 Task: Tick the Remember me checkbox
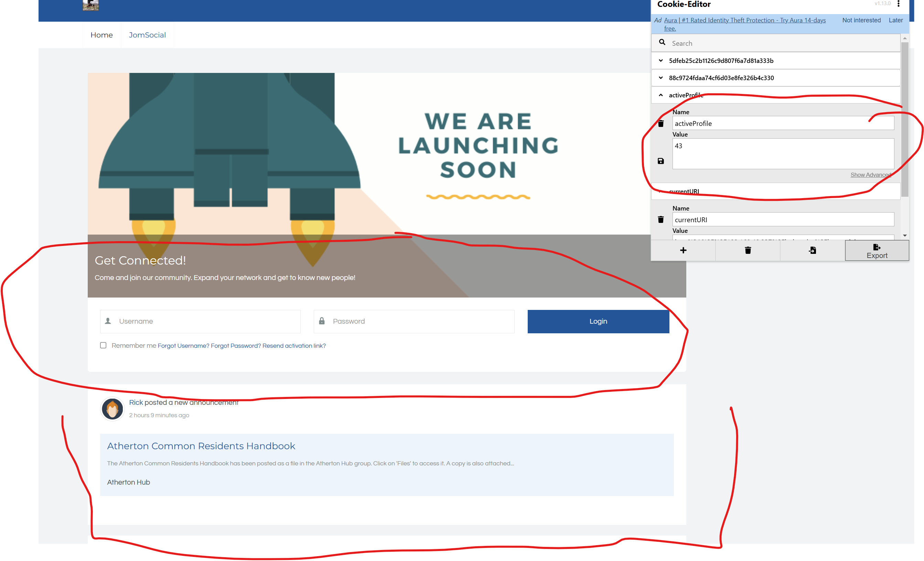103,345
